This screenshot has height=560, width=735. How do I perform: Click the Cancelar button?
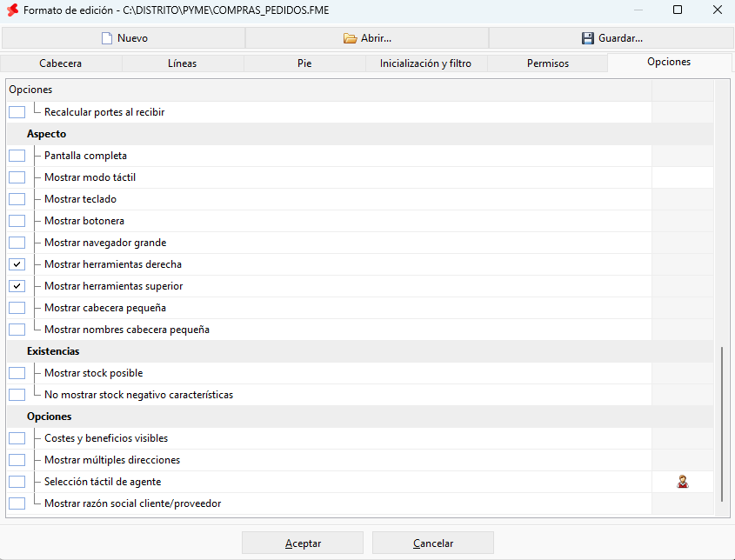pos(433,543)
